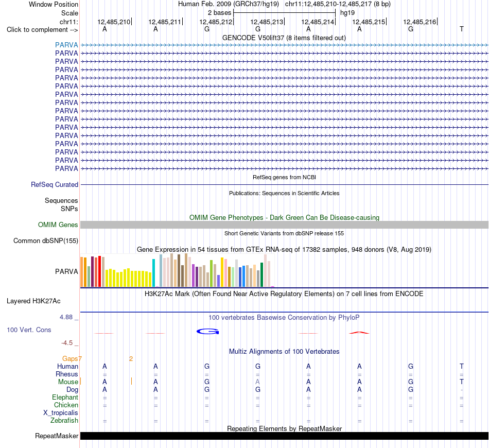
Task: Click the Click to complement label
Action: point(42,30)
